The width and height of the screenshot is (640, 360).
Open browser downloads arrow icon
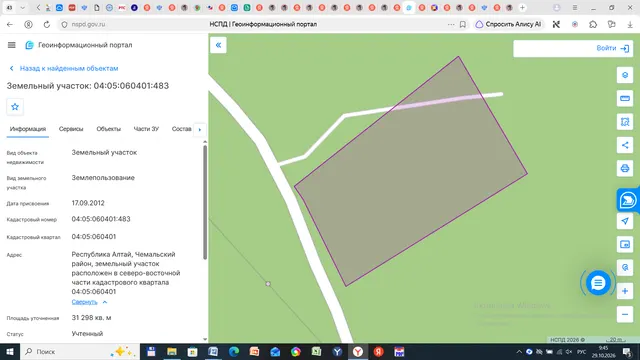tap(630, 24)
